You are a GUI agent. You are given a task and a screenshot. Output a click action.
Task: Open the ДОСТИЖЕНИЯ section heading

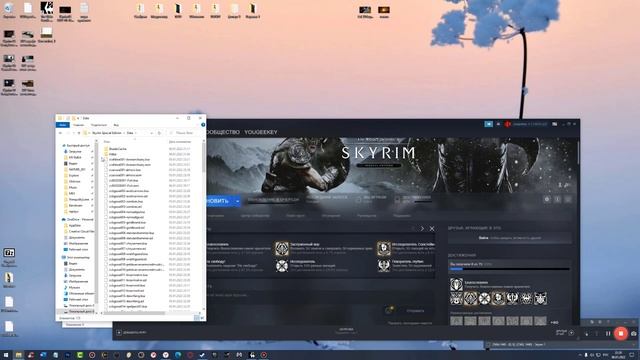(x=462, y=255)
